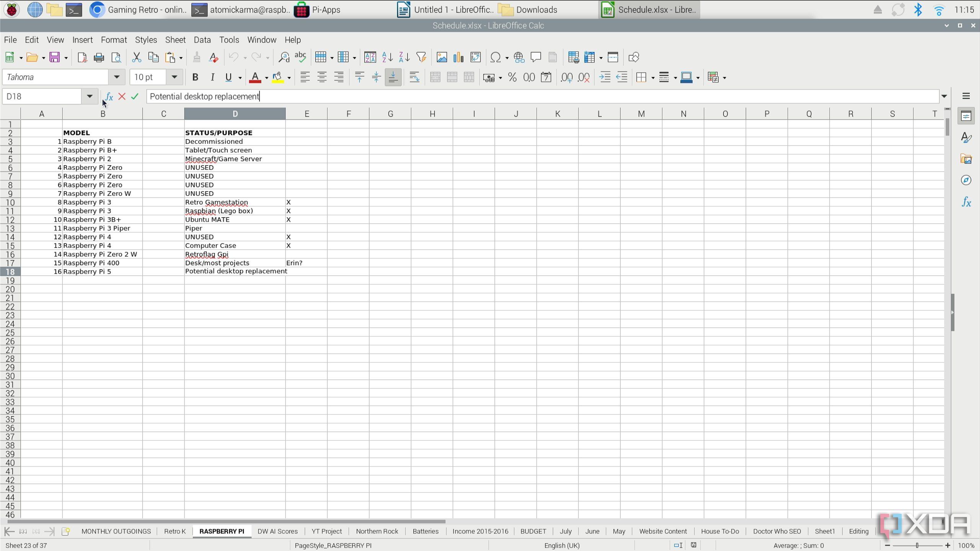Viewport: 980px width, 551px height.
Task: Click the Cut scissors icon
Action: pyautogui.click(x=136, y=57)
